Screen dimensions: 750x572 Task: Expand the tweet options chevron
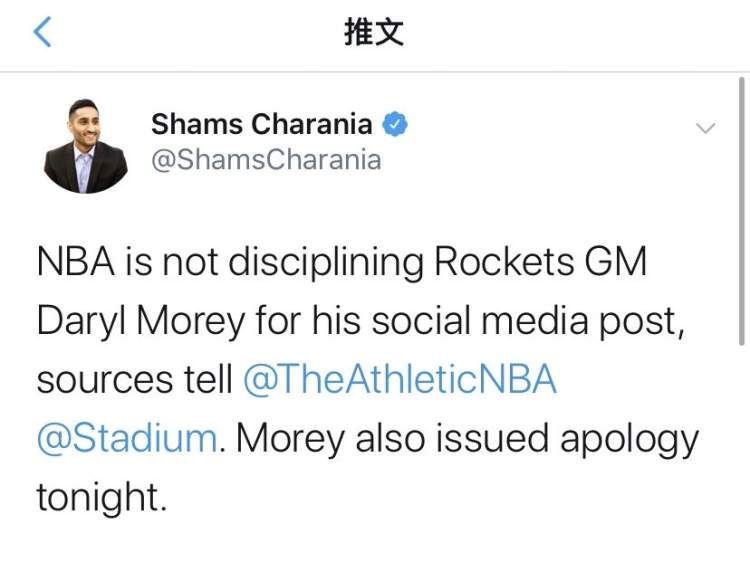tap(705, 128)
